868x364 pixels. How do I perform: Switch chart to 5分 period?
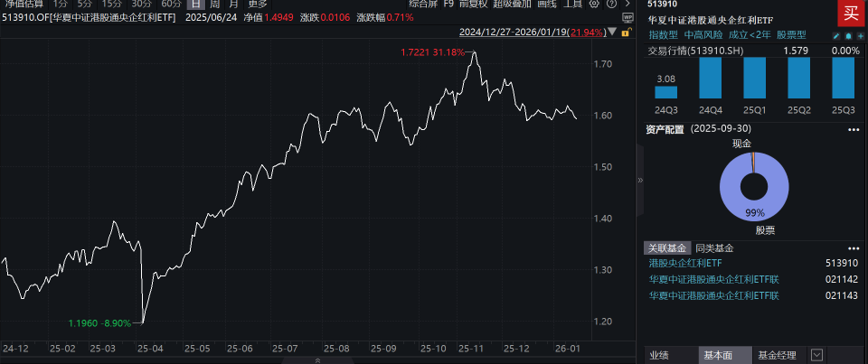pyautogui.click(x=85, y=4)
